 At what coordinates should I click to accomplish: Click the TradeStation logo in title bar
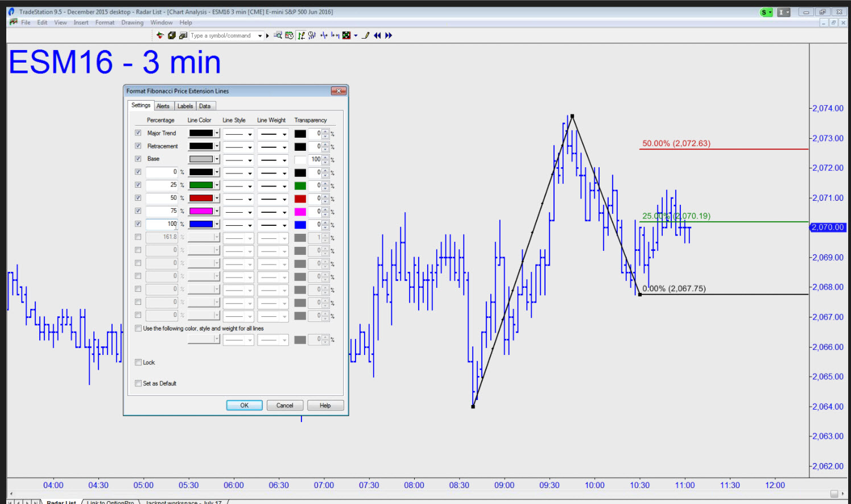point(11,11)
